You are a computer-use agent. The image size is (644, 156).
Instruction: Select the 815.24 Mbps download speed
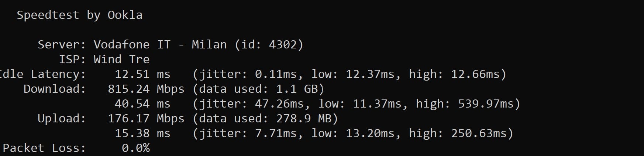(146, 89)
